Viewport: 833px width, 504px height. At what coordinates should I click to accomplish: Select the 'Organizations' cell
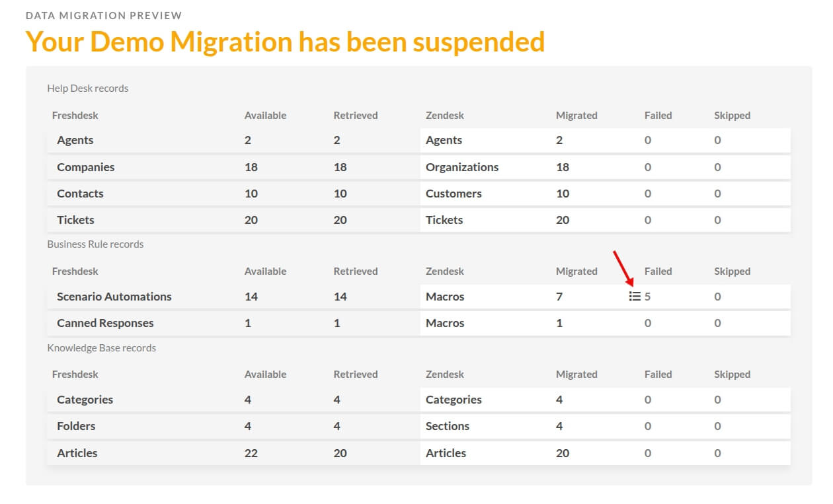click(x=462, y=167)
